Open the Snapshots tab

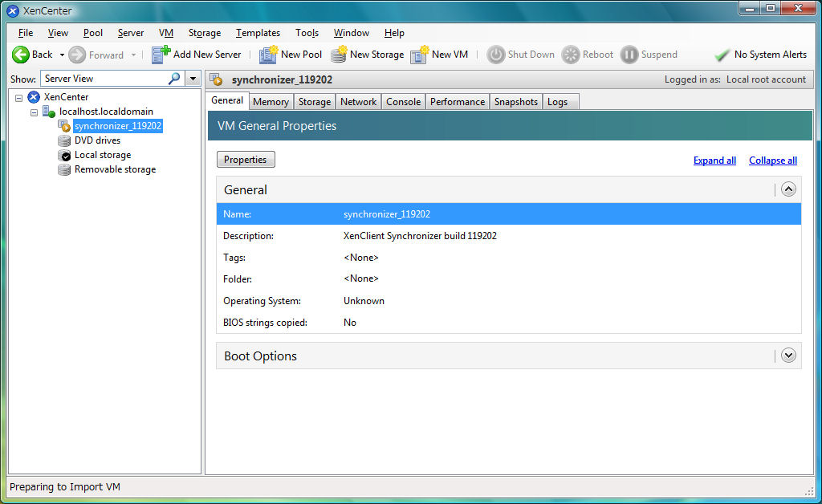pyautogui.click(x=515, y=102)
